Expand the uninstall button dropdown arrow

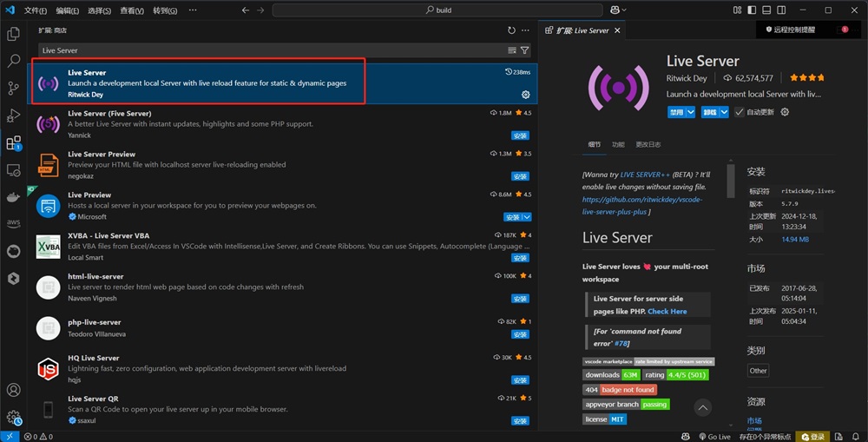point(726,112)
